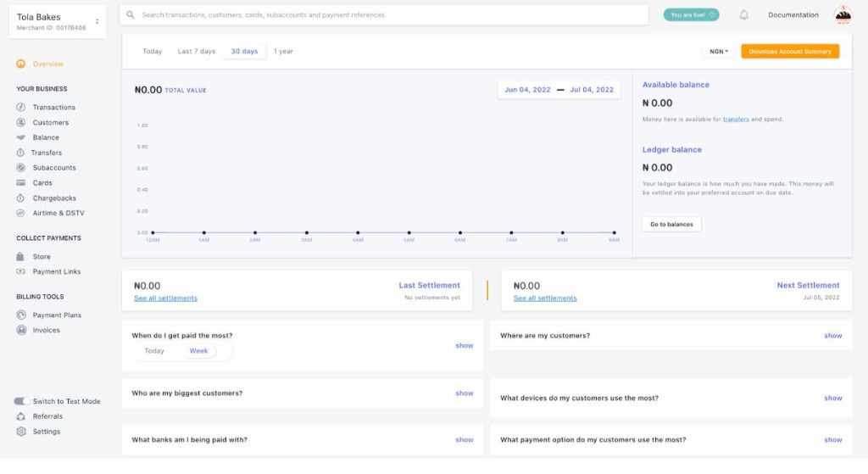Click Download Account Summary button
This screenshot has height=474, width=868.
tap(790, 52)
